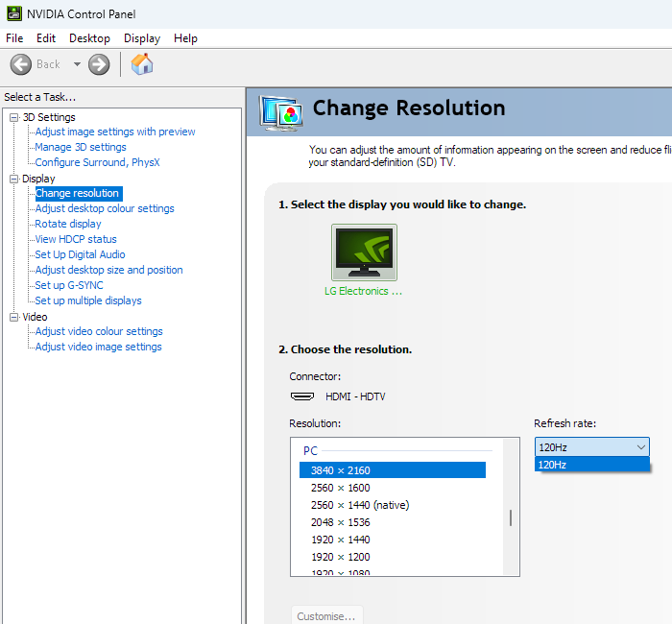Open Manage 3D settings
The height and width of the screenshot is (624, 672).
point(81,147)
